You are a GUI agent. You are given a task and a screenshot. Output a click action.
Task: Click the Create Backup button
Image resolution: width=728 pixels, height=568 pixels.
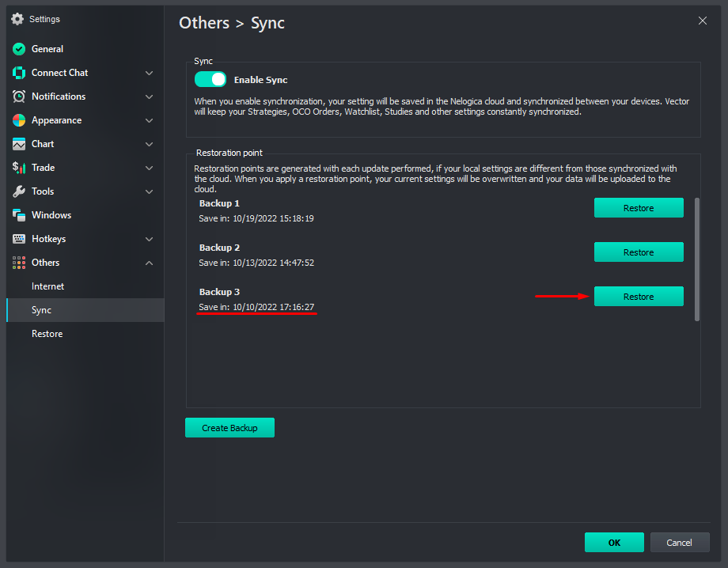tap(229, 427)
